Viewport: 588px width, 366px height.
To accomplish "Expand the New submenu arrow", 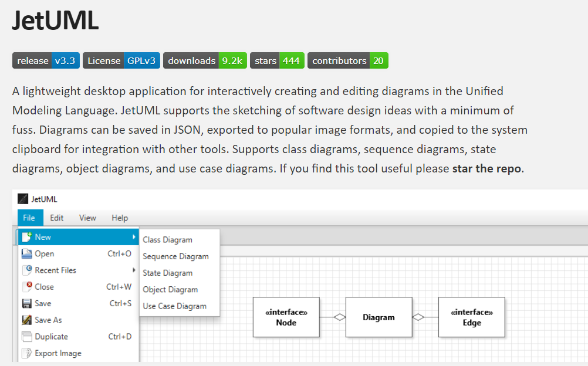I will [x=134, y=237].
